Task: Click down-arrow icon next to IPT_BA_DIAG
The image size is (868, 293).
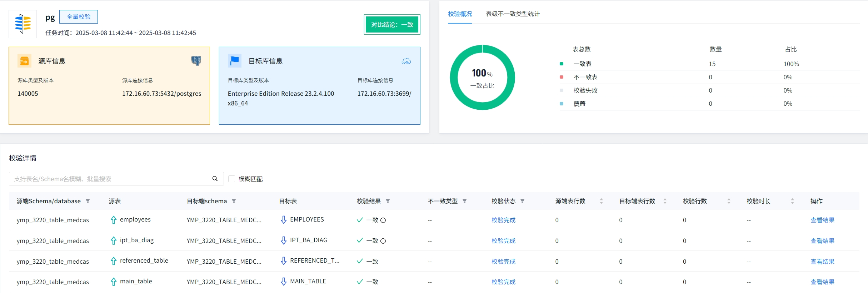Action: click(x=284, y=240)
